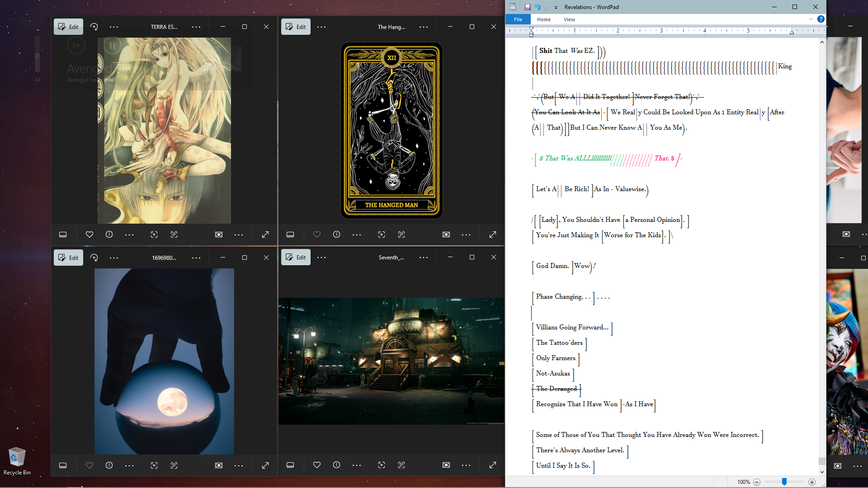This screenshot has width=868, height=488.
Task: Rotate image in TERRA ES photo window
Action: click(94, 27)
